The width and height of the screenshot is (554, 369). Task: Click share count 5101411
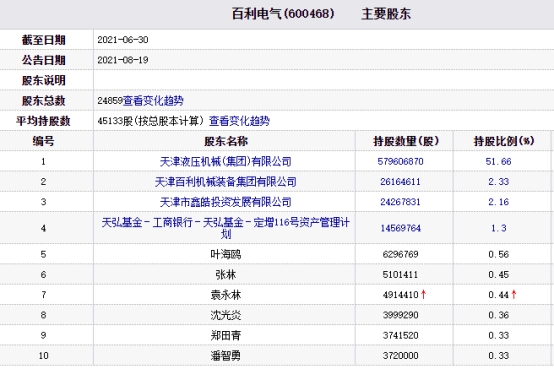tap(400, 275)
